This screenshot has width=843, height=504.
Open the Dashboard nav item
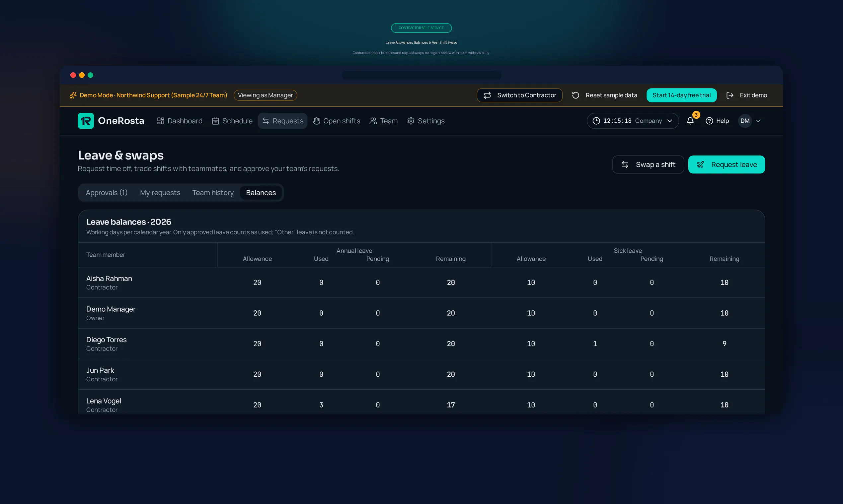point(180,121)
